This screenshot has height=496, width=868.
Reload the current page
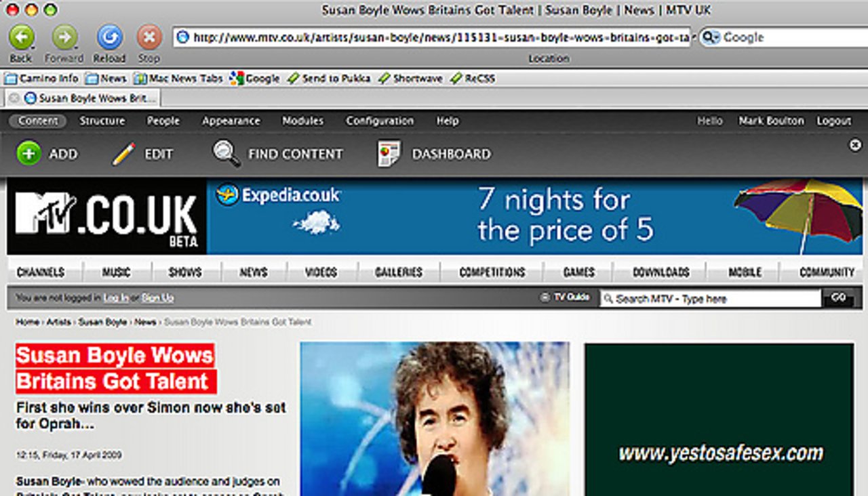(109, 37)
